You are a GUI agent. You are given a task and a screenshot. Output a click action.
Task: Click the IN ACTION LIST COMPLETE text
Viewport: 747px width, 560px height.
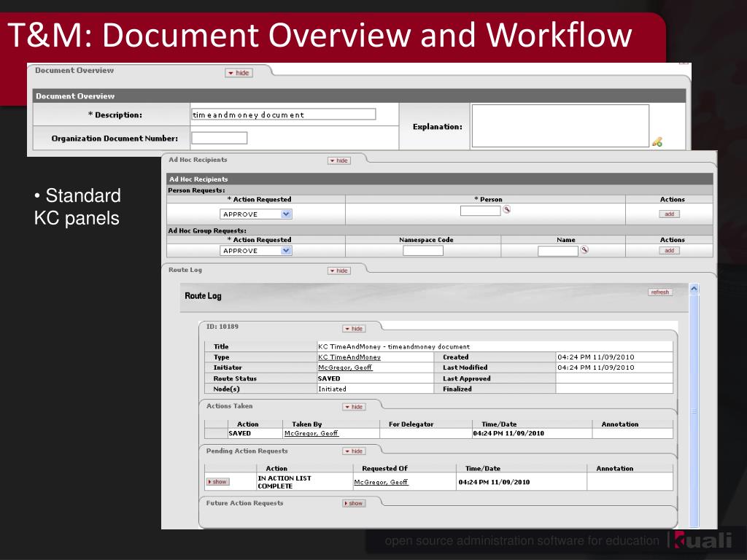[285, 482]
